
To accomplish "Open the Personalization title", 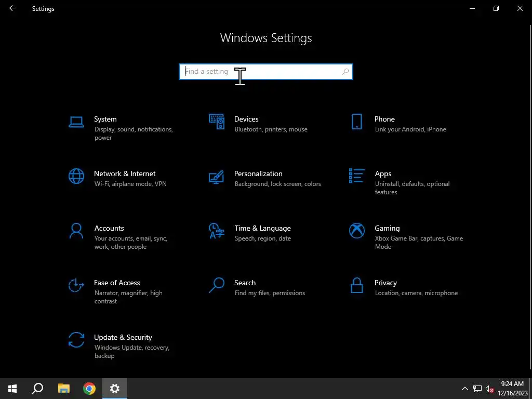I will pos(258,174).
